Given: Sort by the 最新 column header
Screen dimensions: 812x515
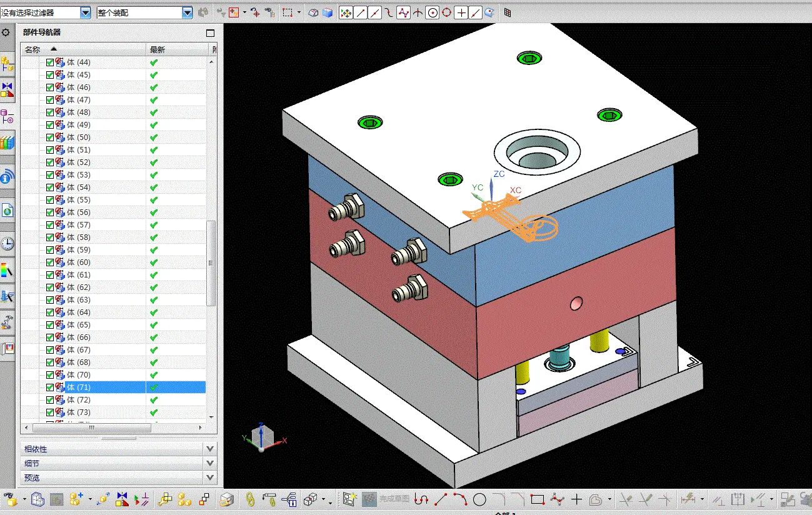Looking at the screenshot, I should click(x=178, y=49).
